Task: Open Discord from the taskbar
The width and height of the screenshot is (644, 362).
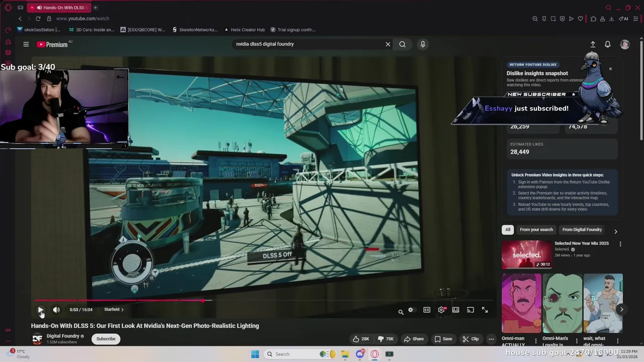Action: [x=360, y=354]
